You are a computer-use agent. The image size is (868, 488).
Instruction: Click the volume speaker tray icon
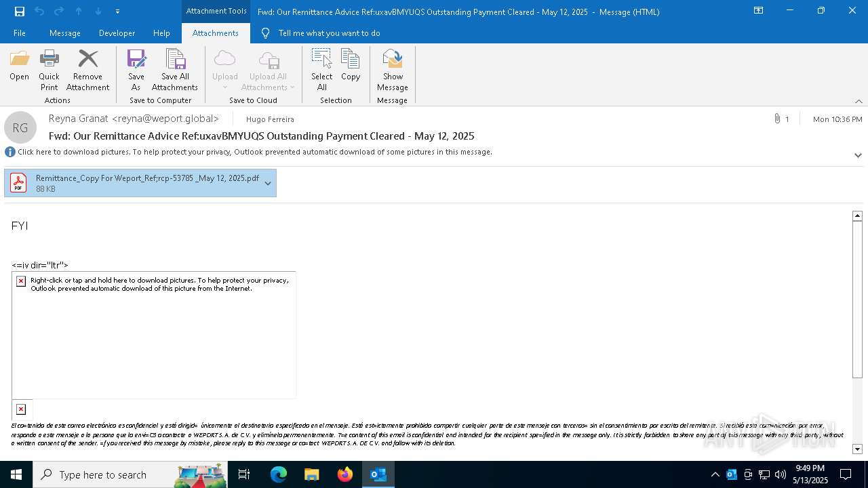pos(781,474)
